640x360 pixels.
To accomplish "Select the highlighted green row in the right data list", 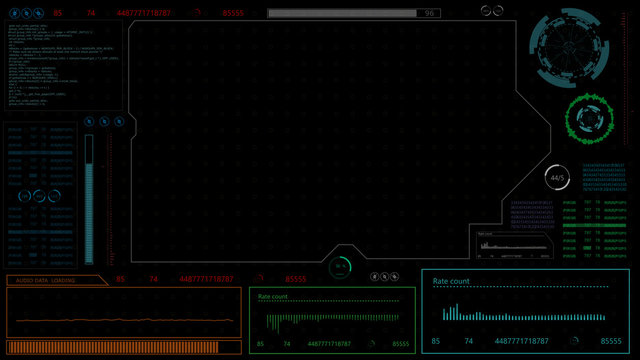I will (x=594, y=225).
